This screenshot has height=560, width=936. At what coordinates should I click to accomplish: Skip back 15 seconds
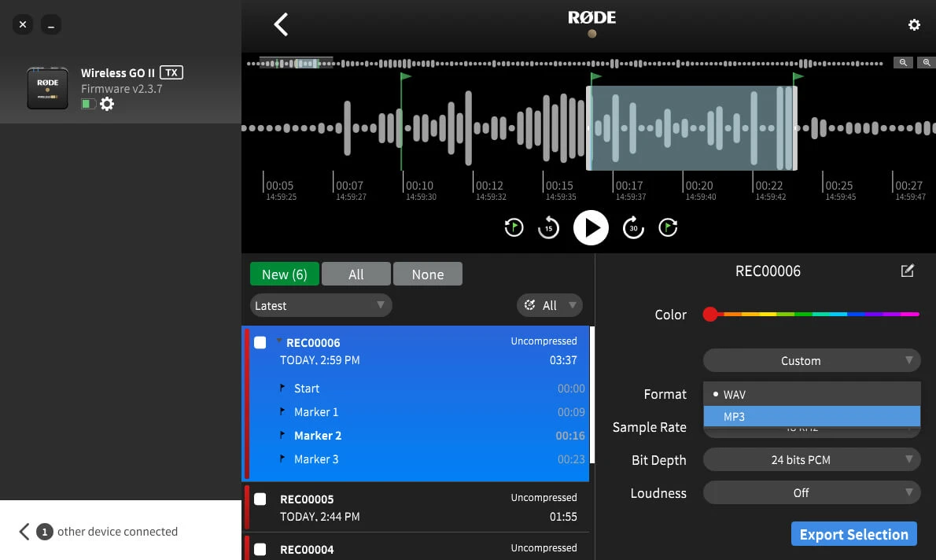point(548,227)
